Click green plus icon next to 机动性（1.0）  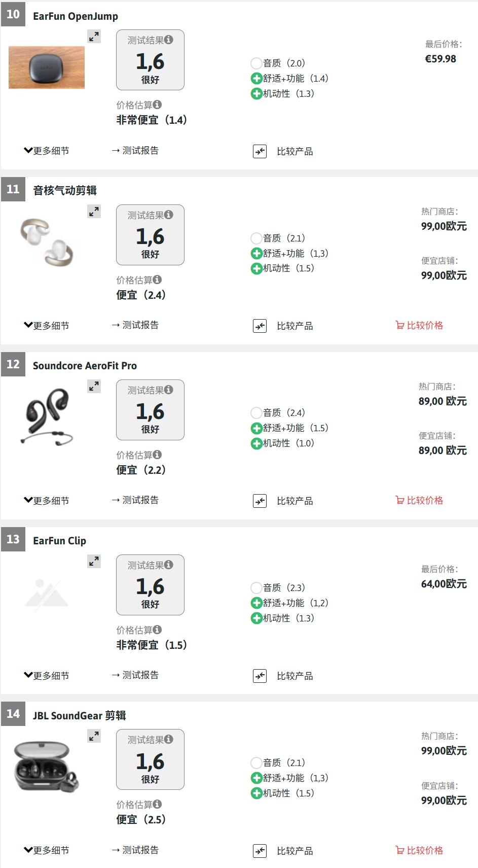coord(256,443)
